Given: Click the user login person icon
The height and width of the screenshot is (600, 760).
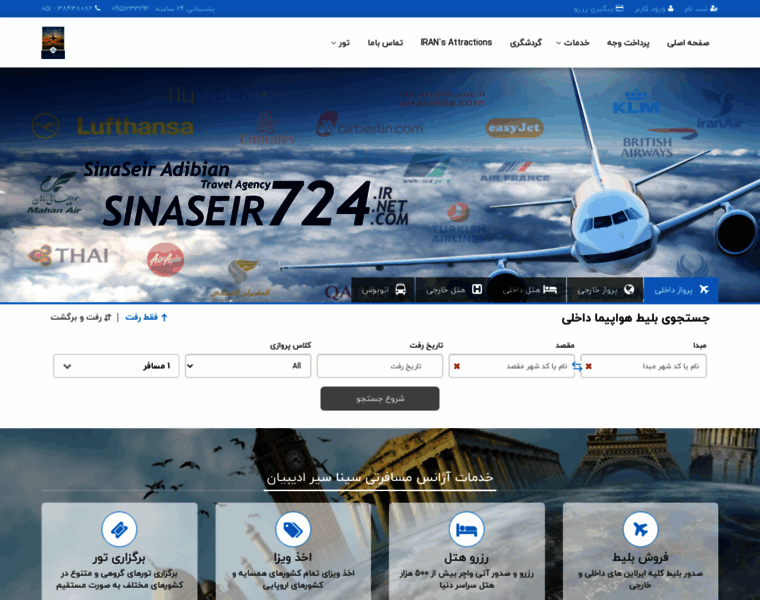Looking at the screenshot, I should pos(670,9).
